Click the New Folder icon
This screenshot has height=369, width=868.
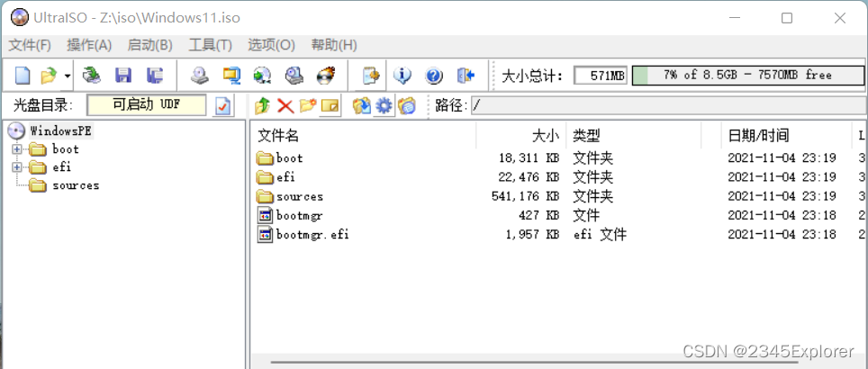(308, 105)
